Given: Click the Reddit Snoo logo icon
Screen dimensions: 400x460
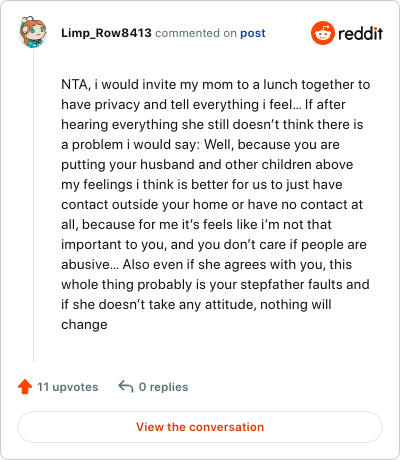Looking at the screenshot, I should (322, 33).
